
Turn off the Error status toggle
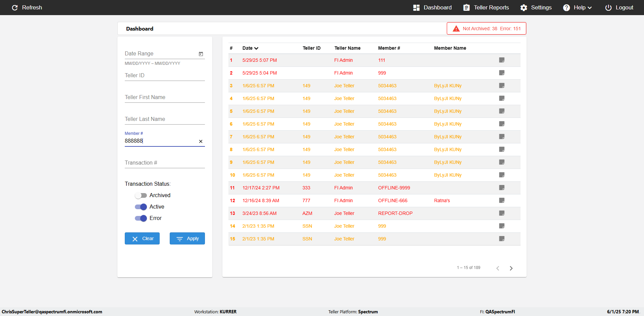(x=141, y=218)
